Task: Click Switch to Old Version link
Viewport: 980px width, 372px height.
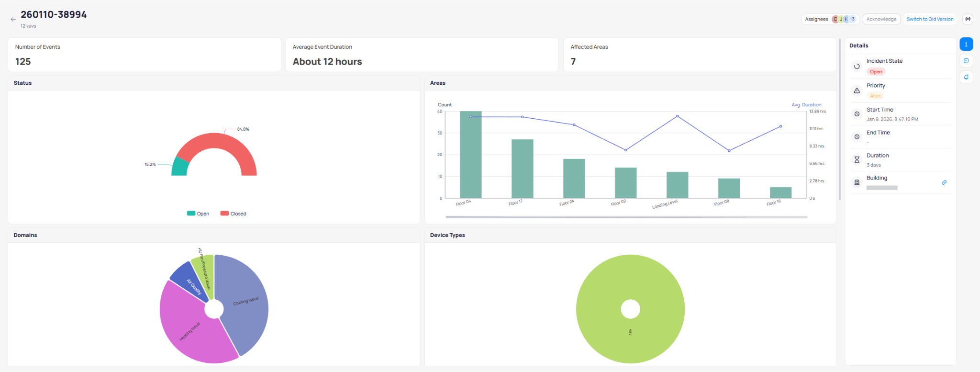Action: point(930,19)
